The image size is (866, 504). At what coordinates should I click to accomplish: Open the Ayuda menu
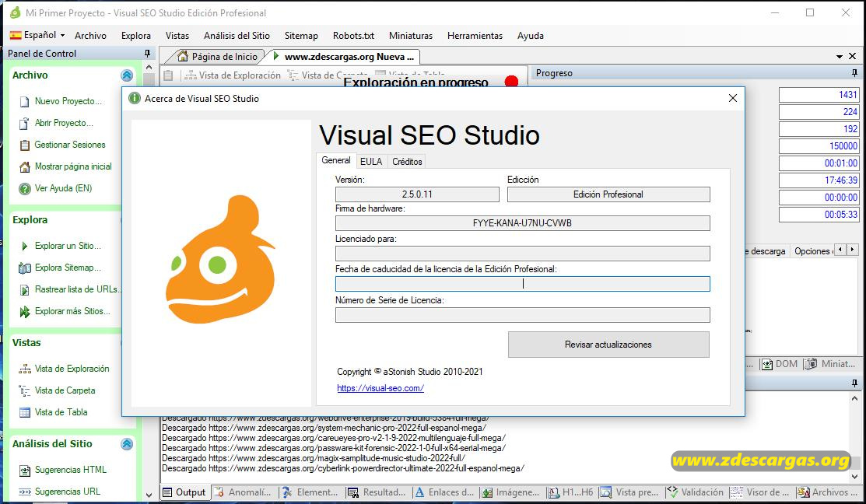tap(530, 35)
